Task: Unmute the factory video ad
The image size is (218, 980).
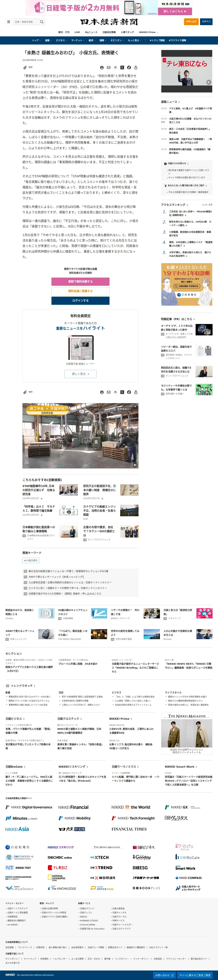Action: coord(135,465)
